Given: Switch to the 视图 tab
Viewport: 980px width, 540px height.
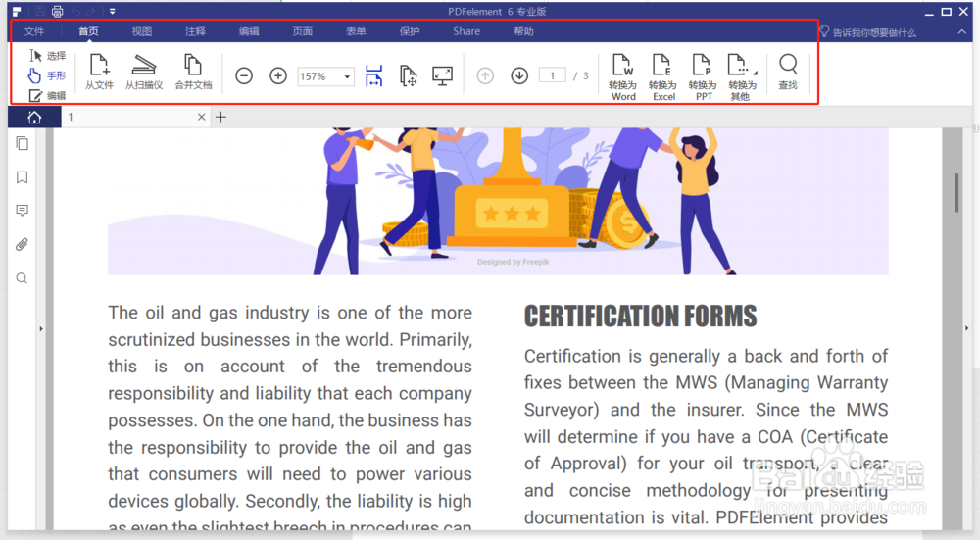Looking at the screenshot, I should [142, 31].
